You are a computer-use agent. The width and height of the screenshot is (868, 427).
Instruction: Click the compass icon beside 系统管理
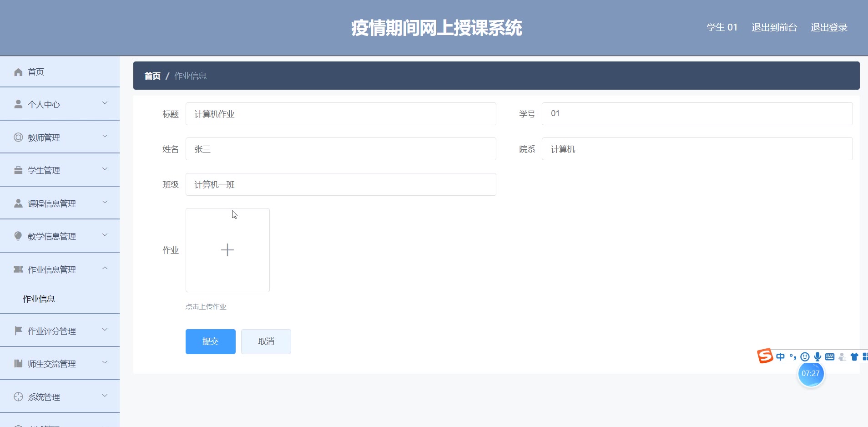click(x=18, y=396)
